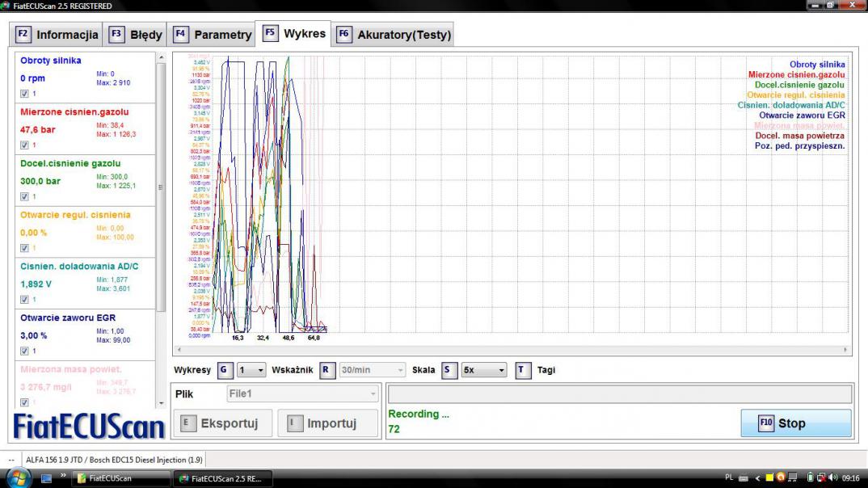The height and width of the screenshot is (488, 868).
Task: Open the Skala 5x dropdown
Action: click(x=484, y=370)
